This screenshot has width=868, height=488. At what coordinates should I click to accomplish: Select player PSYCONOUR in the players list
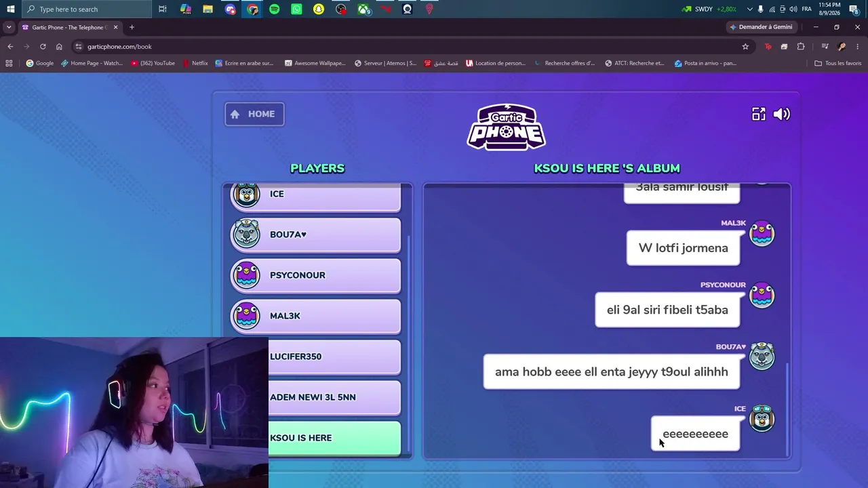[316, 275]
